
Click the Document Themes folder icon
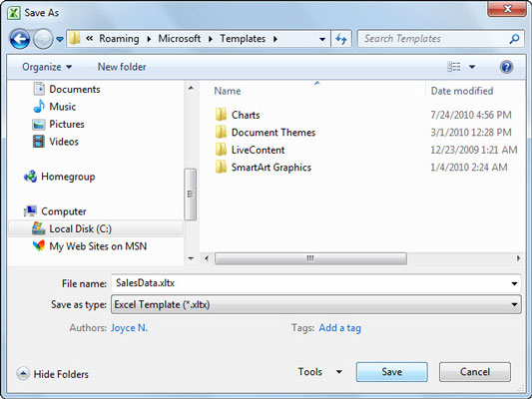click(221, 132)
